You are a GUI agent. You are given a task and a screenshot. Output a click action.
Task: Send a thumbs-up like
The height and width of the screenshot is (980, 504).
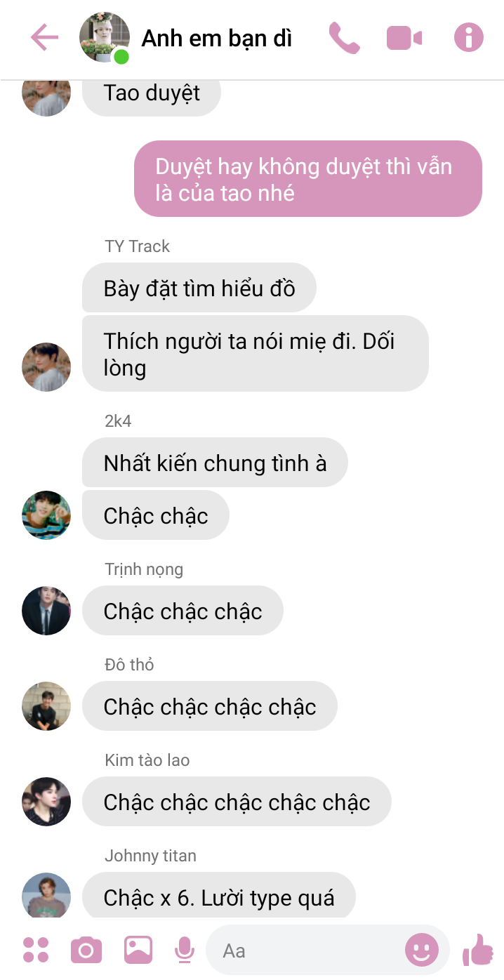(x=478, y=950)
